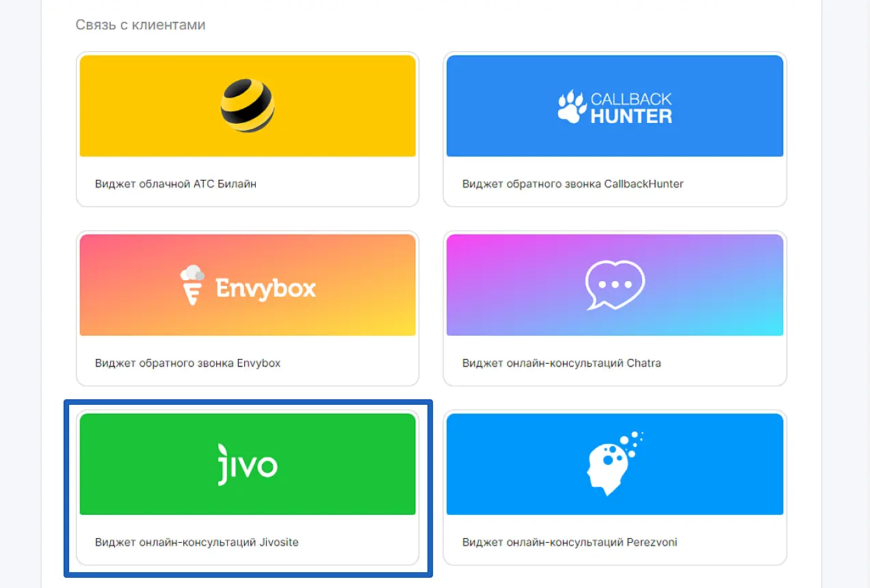Select "Виджет онлайн-консультаций Chatra" label
The height and width of the screenshot is (588, 870).
pos(562,363)
